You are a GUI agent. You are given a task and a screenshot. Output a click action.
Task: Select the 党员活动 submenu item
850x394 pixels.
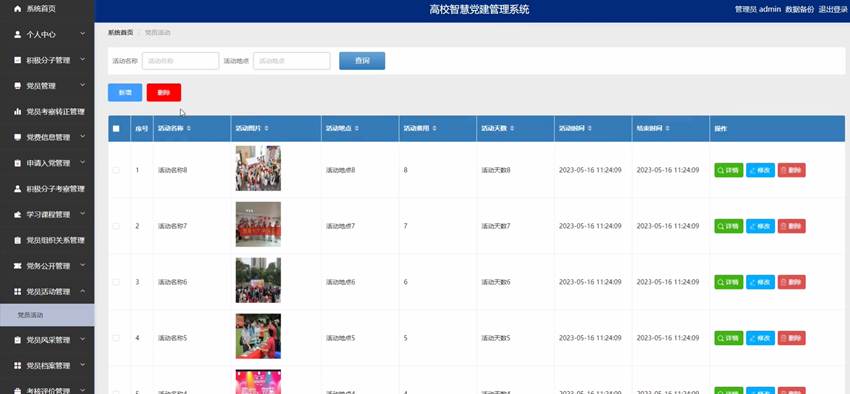pyautogui.click(x=47, y=315)
